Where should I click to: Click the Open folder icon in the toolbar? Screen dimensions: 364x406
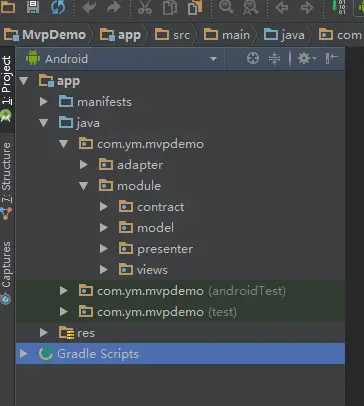pyautogui.click(x=8, y=7)
